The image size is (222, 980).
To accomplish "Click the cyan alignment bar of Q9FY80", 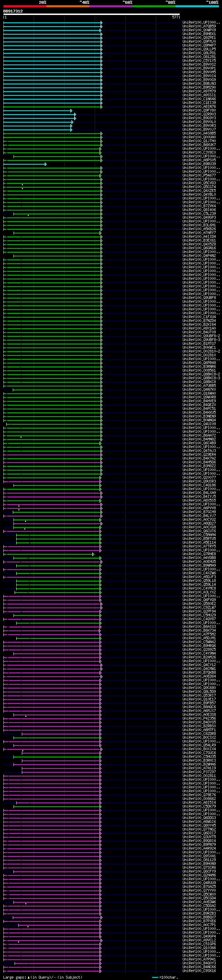I will pos(38,111).
